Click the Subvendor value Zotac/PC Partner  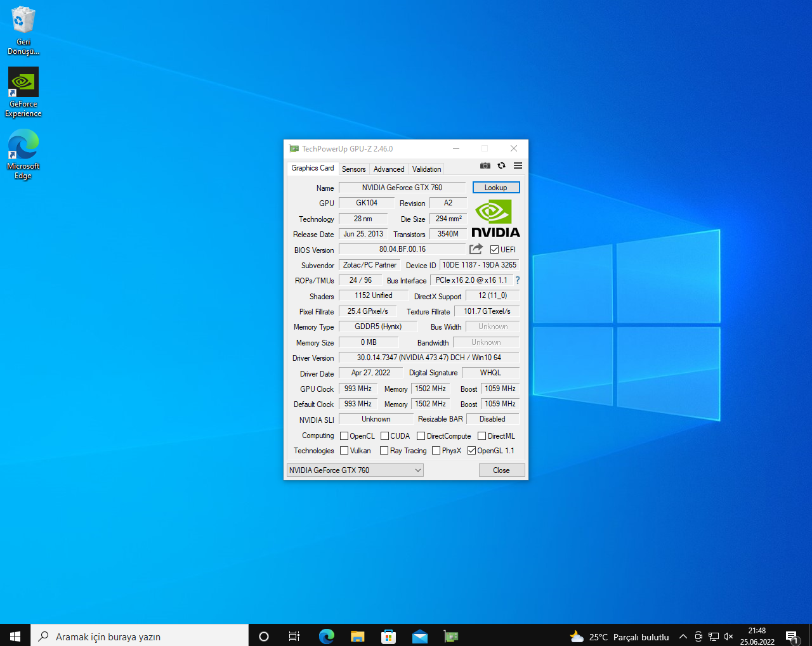click(370, 265)
